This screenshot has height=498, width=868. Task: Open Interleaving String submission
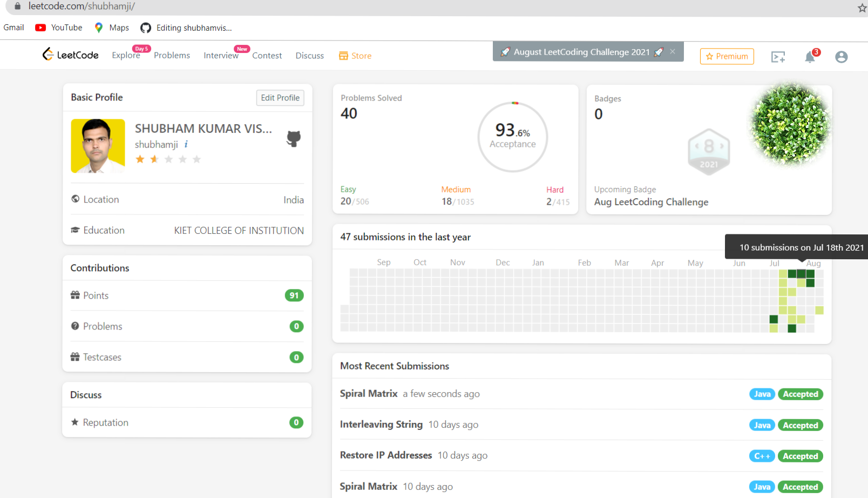(x=381, y=425)
